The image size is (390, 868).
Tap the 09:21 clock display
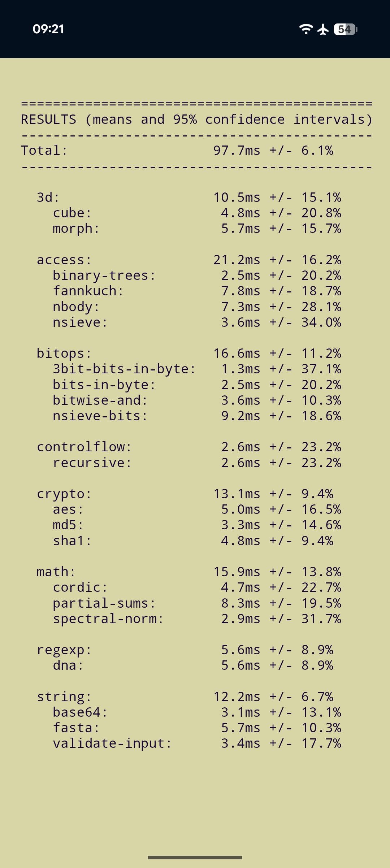pos(48,29)
